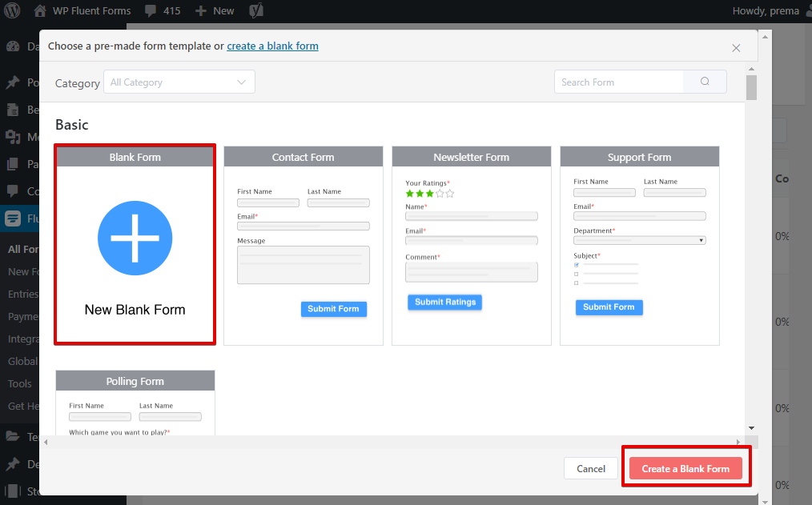Select the Newsletter Form template header
Screen dimensions: 812x505
coord(472,158)
